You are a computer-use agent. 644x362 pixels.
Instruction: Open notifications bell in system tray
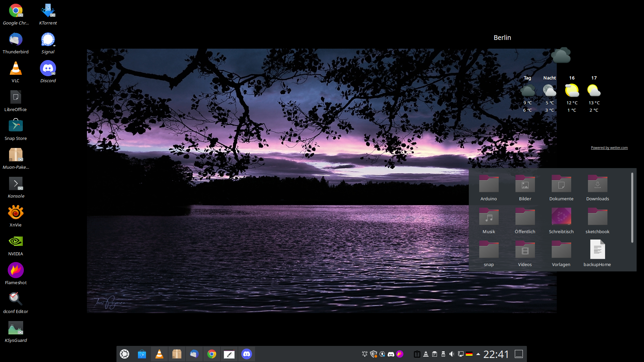(x=365, y=354)
